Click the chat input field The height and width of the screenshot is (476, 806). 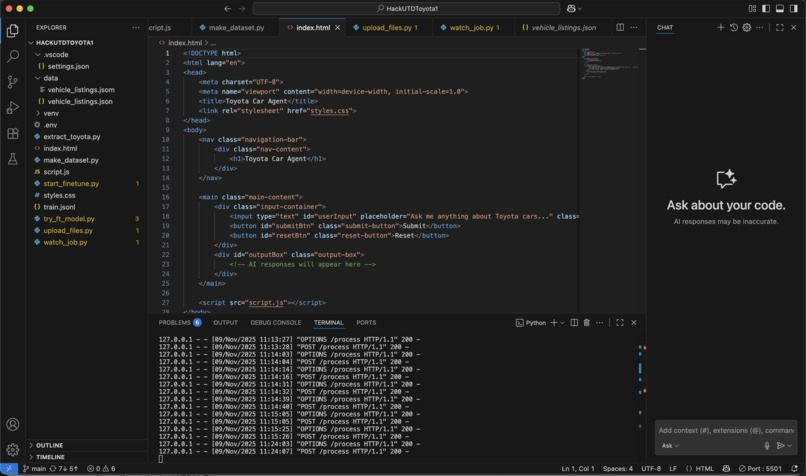point(725,430)
